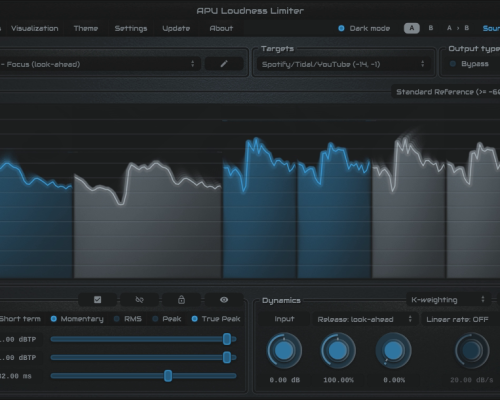Screen dimensions: 500x400
Task: Open the Update menu
Action: pos(176,28)
